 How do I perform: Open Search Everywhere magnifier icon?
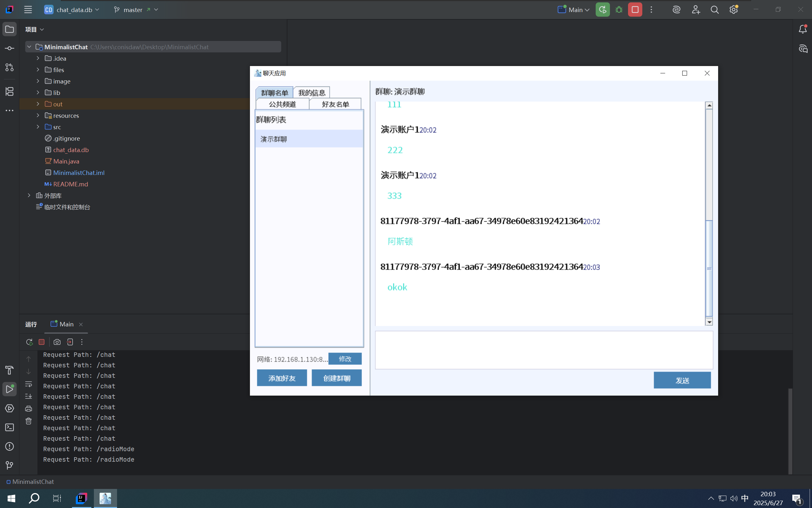[x=715, y=10]
